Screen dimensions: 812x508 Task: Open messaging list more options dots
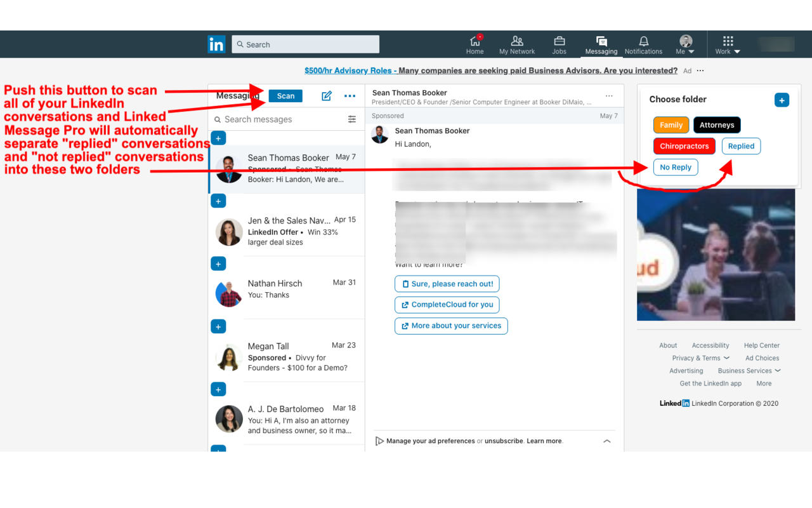click(x=350, y=96)
